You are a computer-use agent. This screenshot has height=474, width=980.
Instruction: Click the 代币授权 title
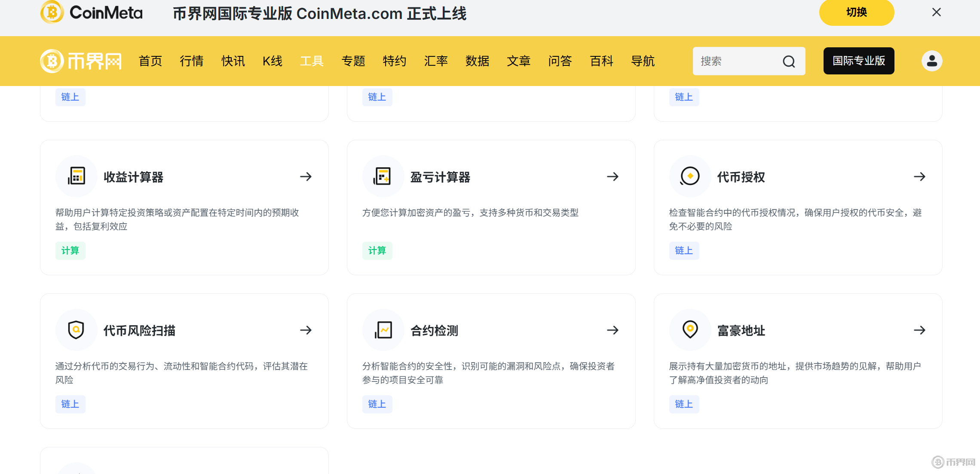(x=741, y=177)
